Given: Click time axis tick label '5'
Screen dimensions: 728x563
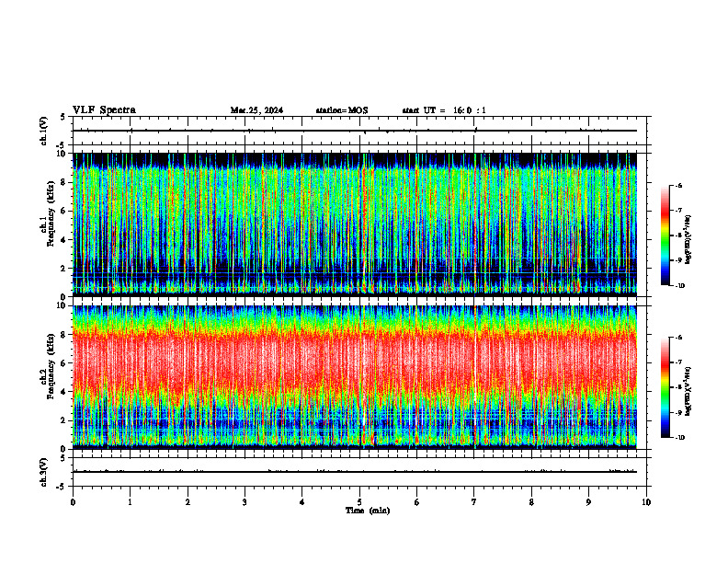Looking at the screenshot, I should click(x=359, y=502).
